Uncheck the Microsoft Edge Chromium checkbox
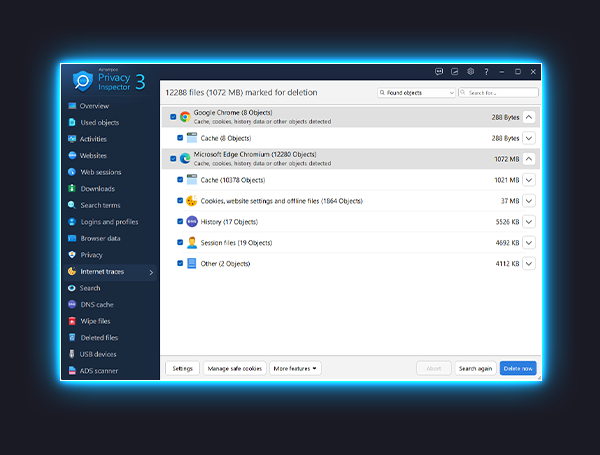This screenshot has height=455, width=600. [173, 159]
